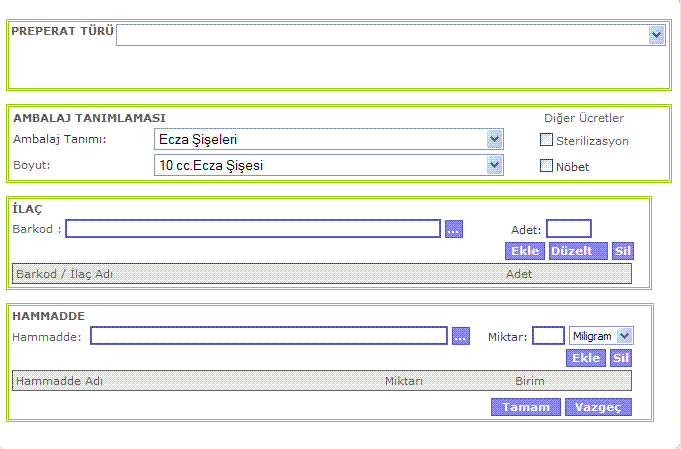This screenshot has height=449, width=681.
Task: Click the Adet quantity field
Action: point(569,229)
